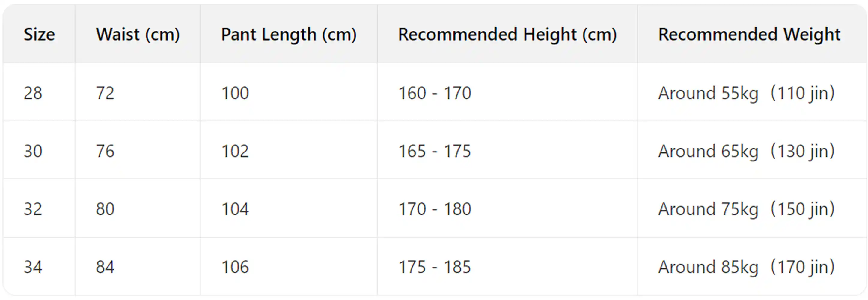Click pant length value 100
868x300 pixels.
[235, 93]
